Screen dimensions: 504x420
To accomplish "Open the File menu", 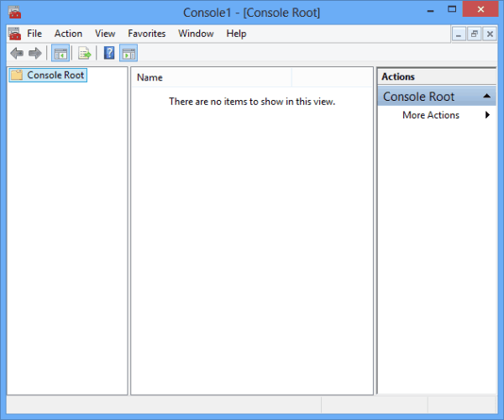I will pyautogui.click(x=34, y=34).
